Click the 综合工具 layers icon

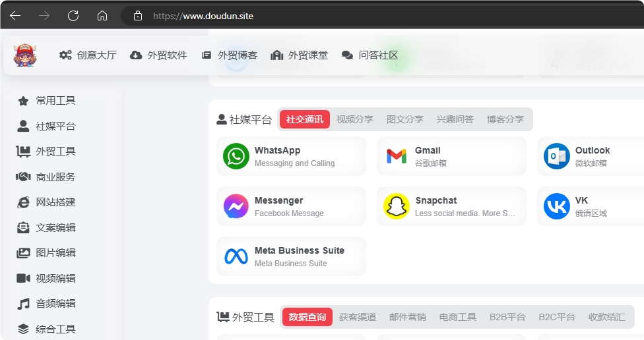tap(23, 329)
